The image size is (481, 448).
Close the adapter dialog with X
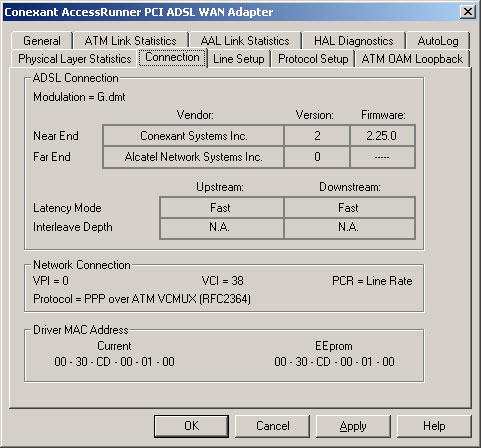point(468,12)
